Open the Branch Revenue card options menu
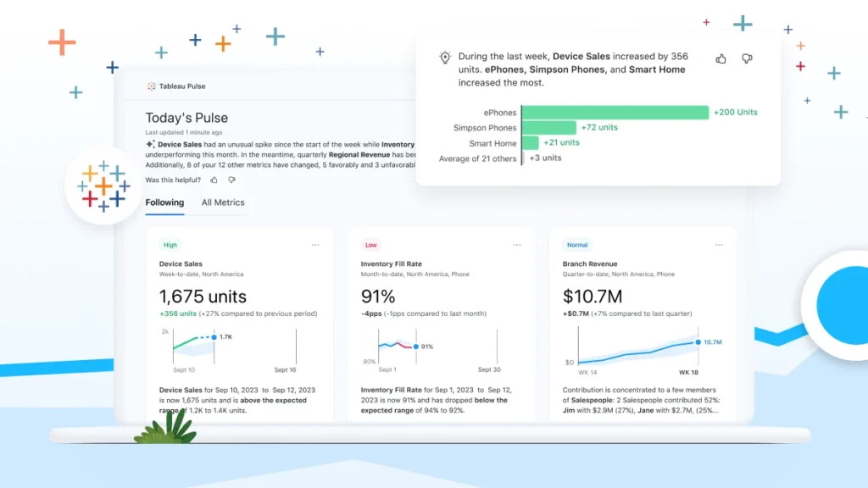 pyautogui.click(x=718, y=244)
